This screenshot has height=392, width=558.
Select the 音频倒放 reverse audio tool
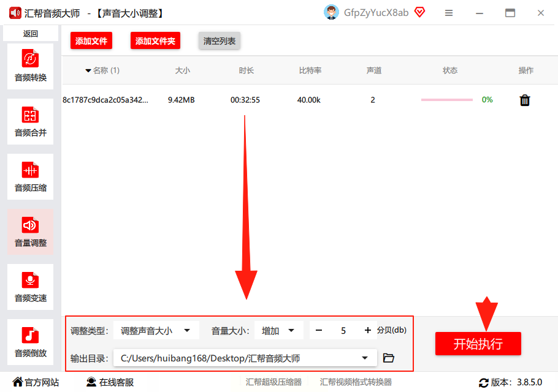(30, 342)
